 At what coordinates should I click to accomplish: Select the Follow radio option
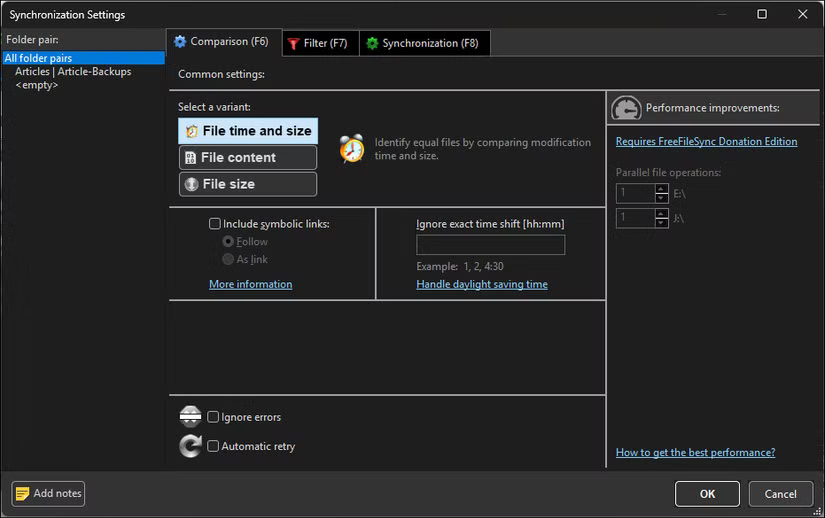tap(228, 242)
